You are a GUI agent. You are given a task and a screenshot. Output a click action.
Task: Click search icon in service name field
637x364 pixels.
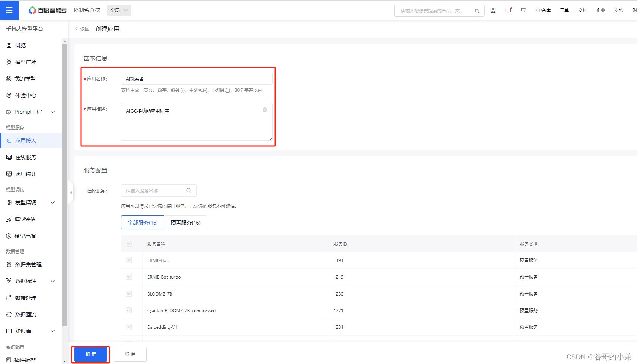pos(188,191)
